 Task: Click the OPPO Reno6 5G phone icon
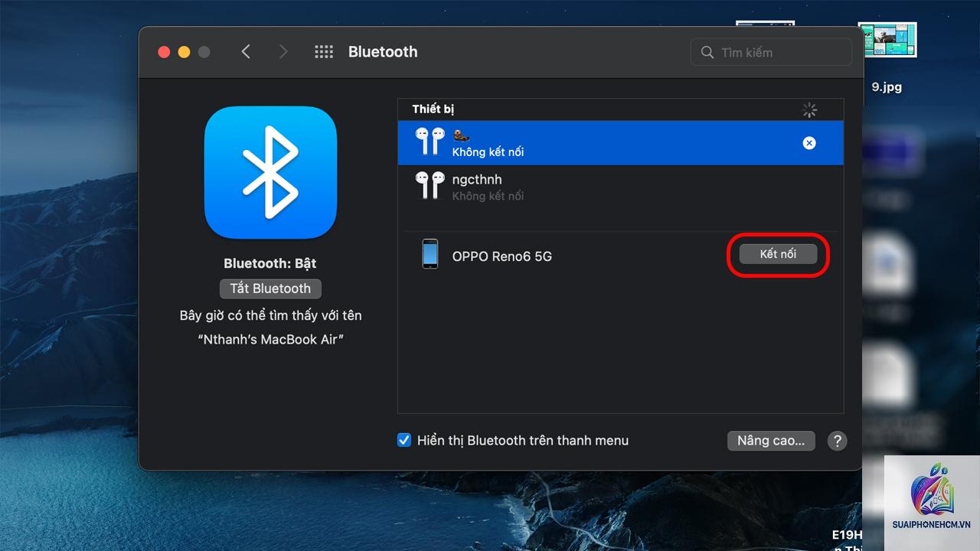(430, 254)
